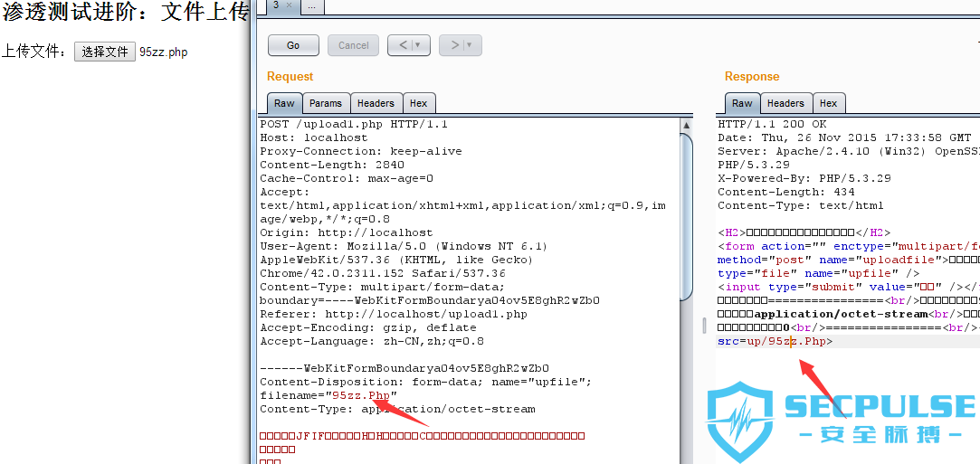This screenshot has height=464, width=980.
Task: Switch to the Response Headers tab
Action: coord(785,103)
